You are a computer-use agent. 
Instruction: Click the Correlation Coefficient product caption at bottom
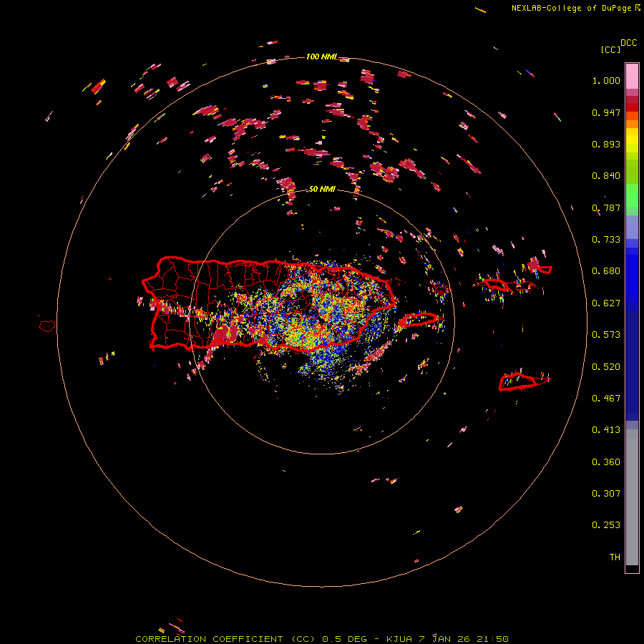click(x=322, y=639)
